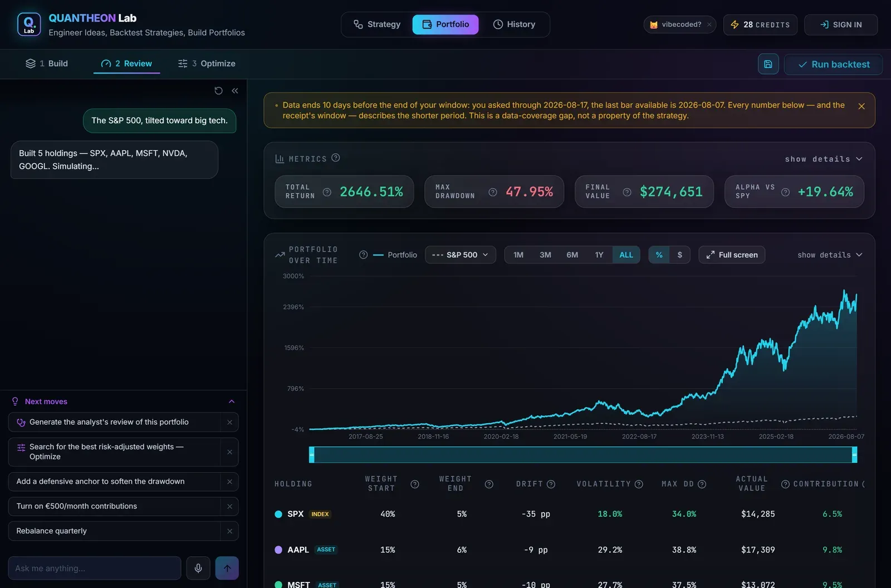Dismiss the defensive anchor suggestion

(229, 482)
